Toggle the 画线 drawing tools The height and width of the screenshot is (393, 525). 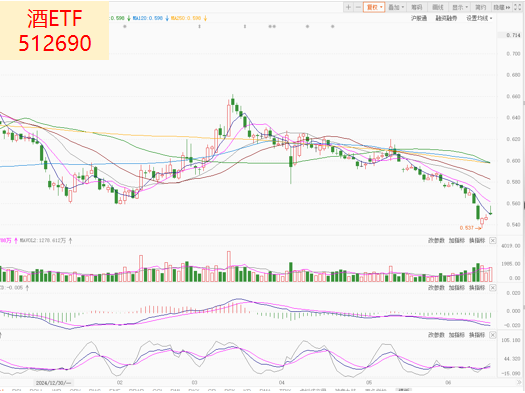click(x=438, y=7)
